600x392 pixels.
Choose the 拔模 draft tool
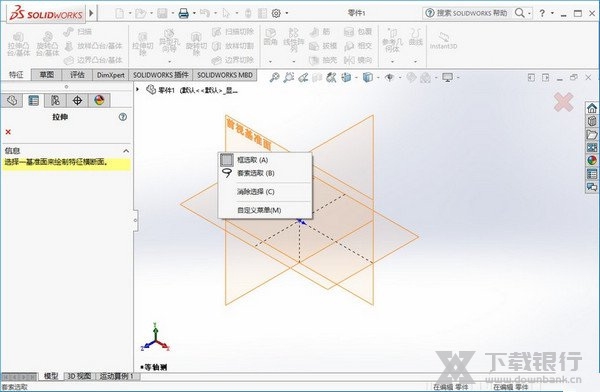point(323,46)
